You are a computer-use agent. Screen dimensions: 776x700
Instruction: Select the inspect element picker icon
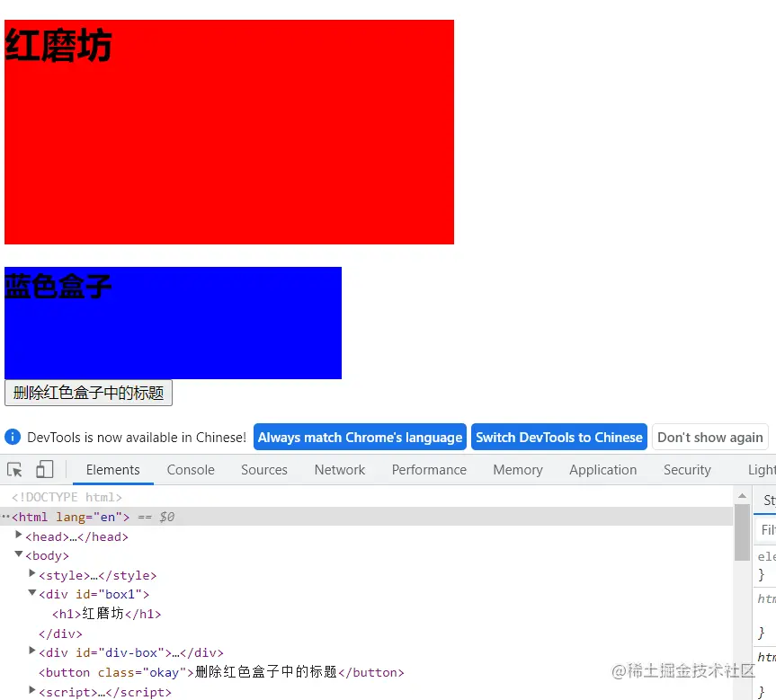click(15, 469)
